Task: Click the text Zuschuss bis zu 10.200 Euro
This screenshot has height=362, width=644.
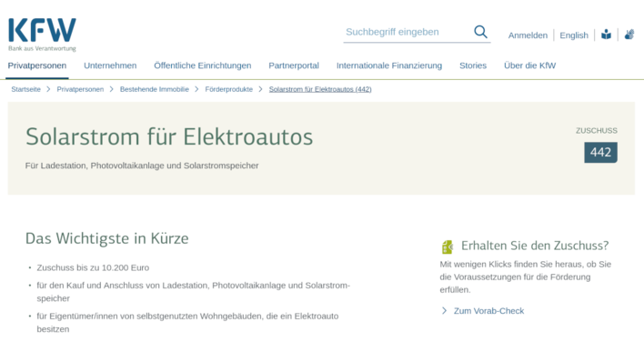Action: tap(93, 268)
